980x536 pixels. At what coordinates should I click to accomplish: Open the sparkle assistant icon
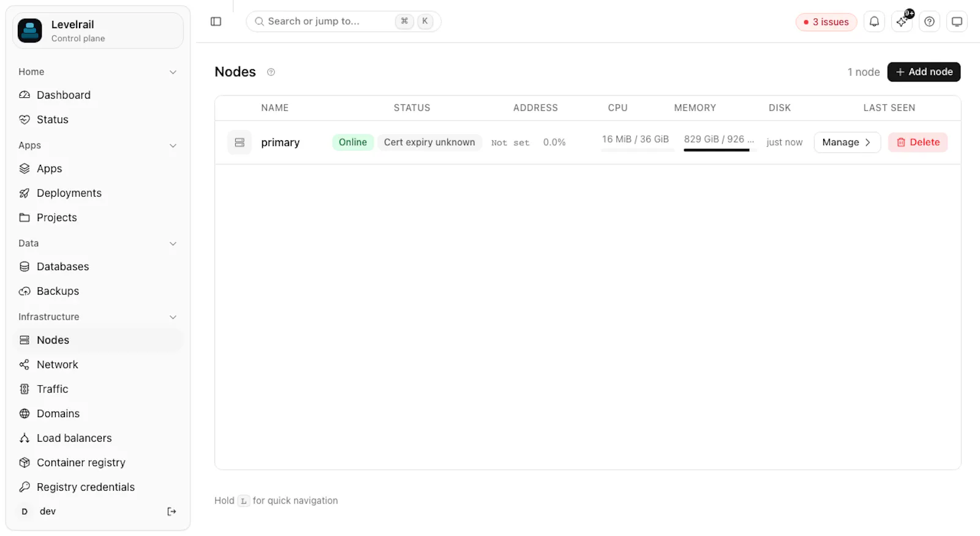pyautogui.click(x=902, y=21)
